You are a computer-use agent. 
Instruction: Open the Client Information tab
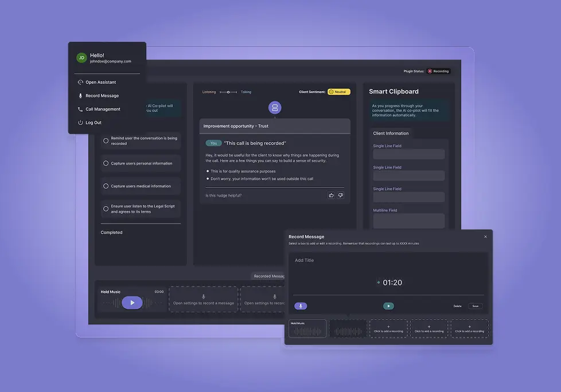[391, 134]
